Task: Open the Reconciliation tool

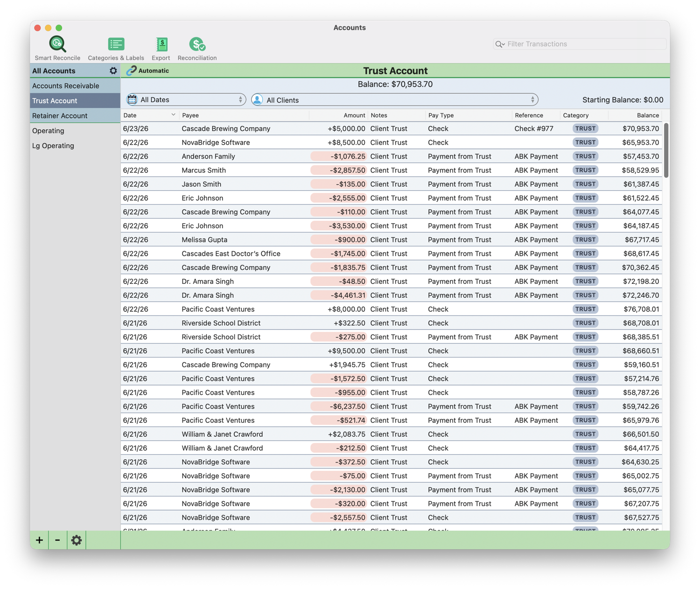Action: 197,48
